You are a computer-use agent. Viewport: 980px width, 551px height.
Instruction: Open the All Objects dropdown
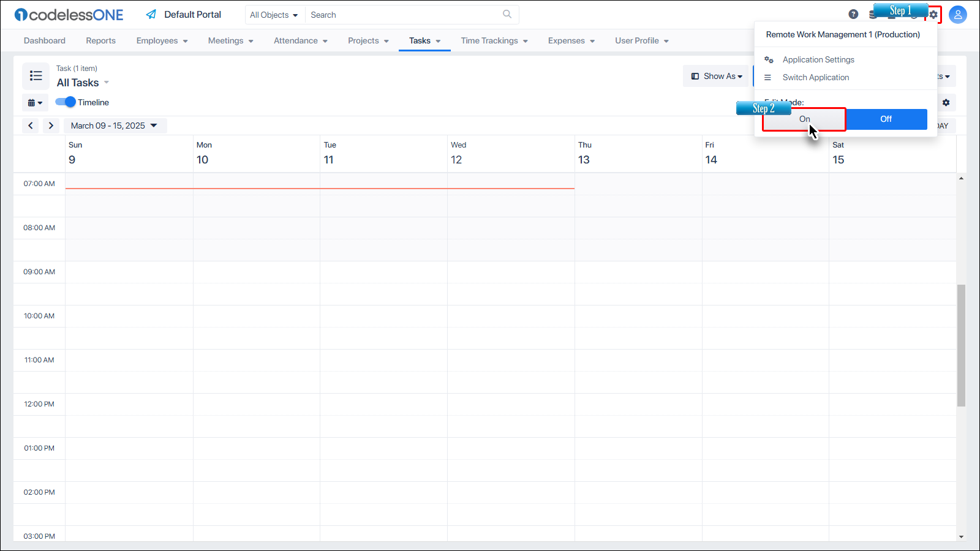(x=274, y=15)
